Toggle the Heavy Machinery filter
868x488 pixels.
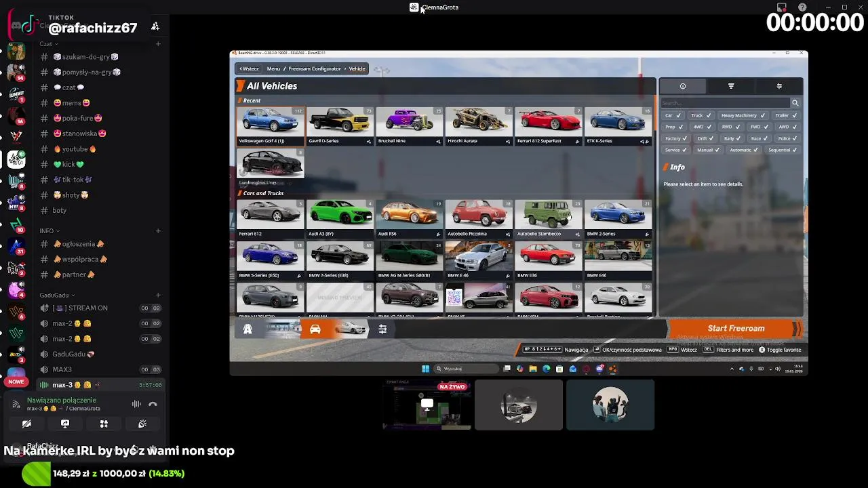tap(743, 115)
